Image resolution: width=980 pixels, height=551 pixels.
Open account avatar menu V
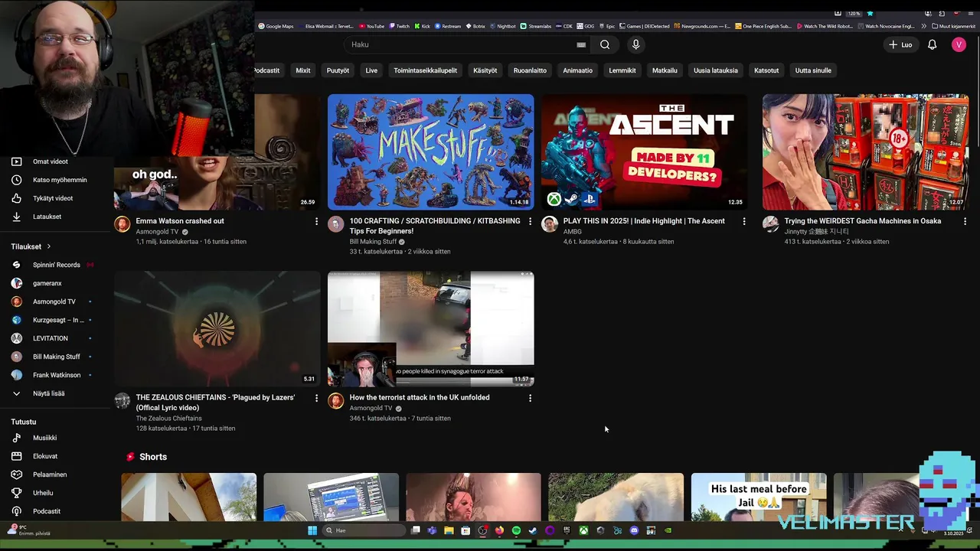tap(959, 44)
